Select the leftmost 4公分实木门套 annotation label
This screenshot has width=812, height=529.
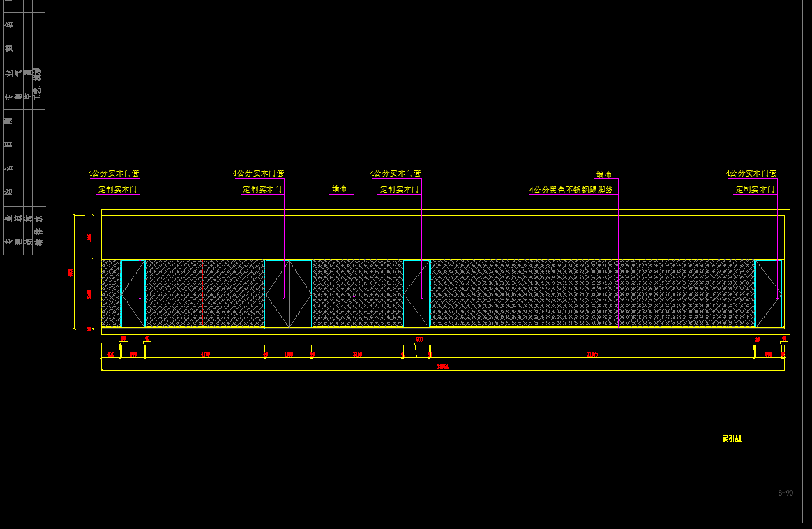coord(114,173)
